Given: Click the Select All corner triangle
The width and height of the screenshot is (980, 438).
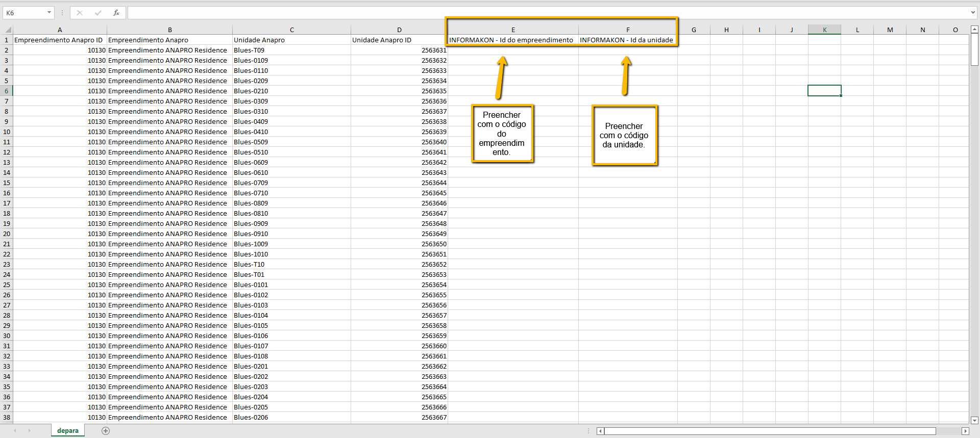Looking at the screenshot, I should click(8, 30).
